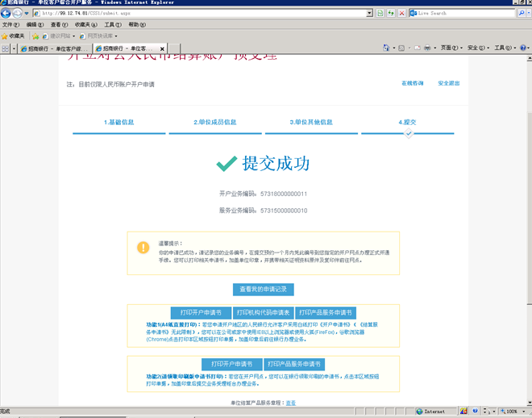Click the Stop loading red X icon
The image size is (532, 418).
pos(401,14)
